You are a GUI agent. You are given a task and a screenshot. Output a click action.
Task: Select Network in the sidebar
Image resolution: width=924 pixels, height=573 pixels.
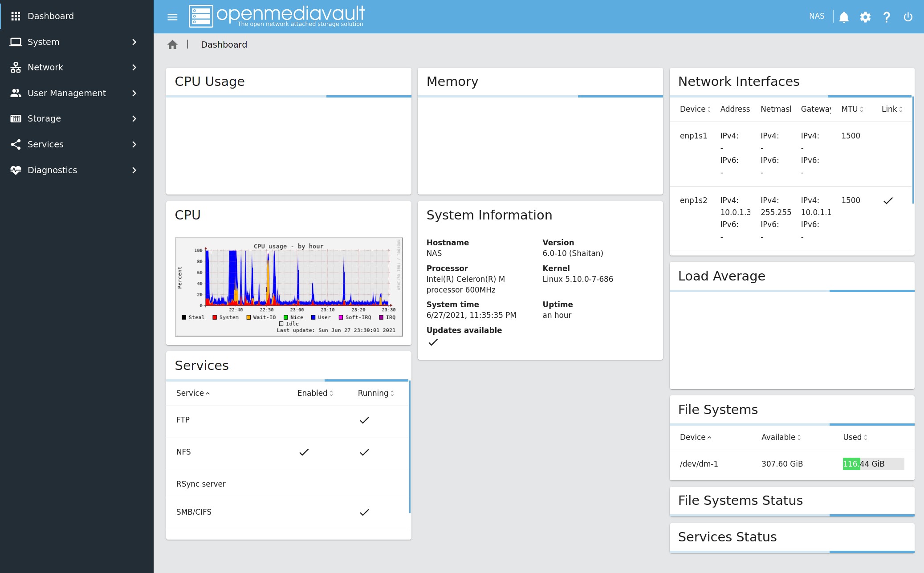(x=45, y=67)
